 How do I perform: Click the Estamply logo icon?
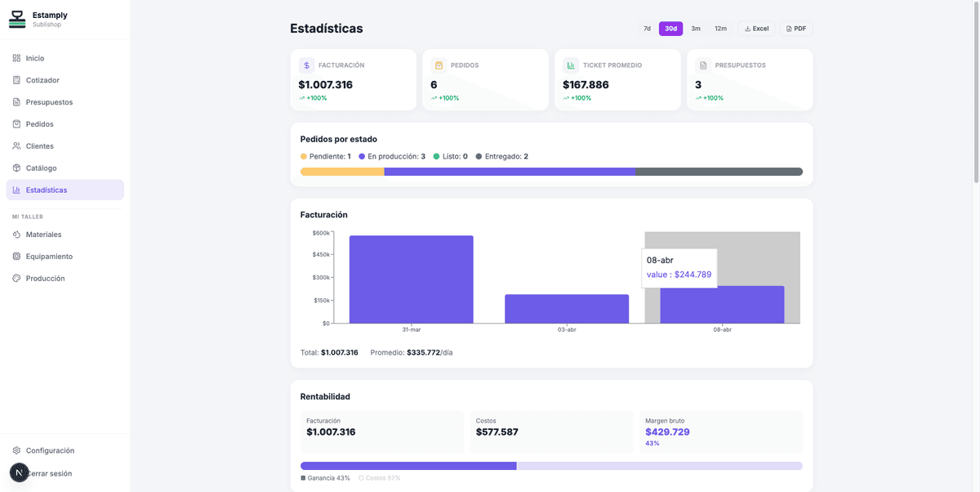click(x=17, y=20)
